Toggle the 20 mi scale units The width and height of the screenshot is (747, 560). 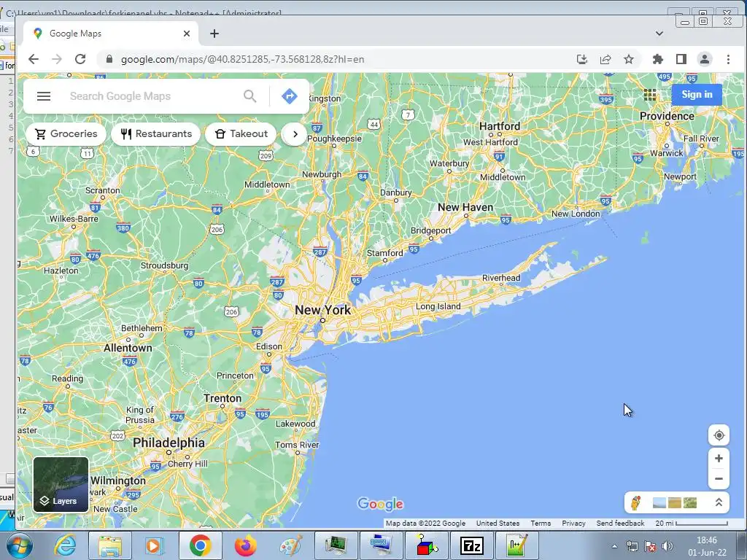click(692, 523)
